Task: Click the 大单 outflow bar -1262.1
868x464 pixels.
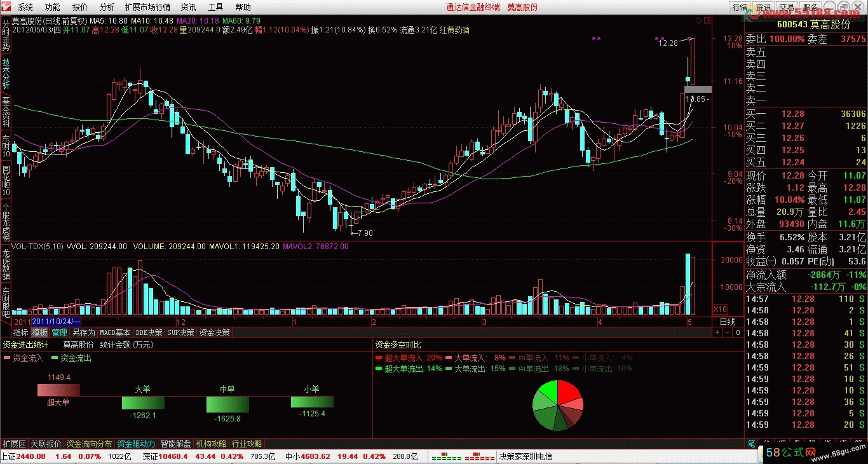Action: 144,403
